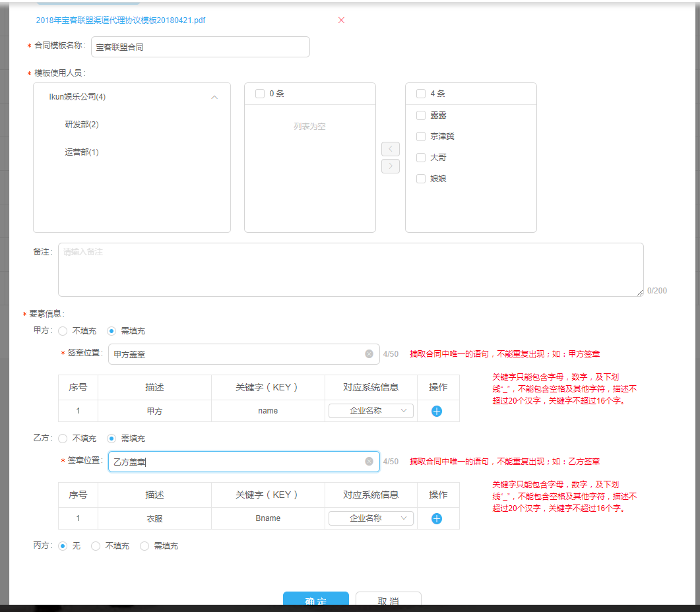
Task: Click the 确定 confirm button
Action: click(x=316, y=600)
